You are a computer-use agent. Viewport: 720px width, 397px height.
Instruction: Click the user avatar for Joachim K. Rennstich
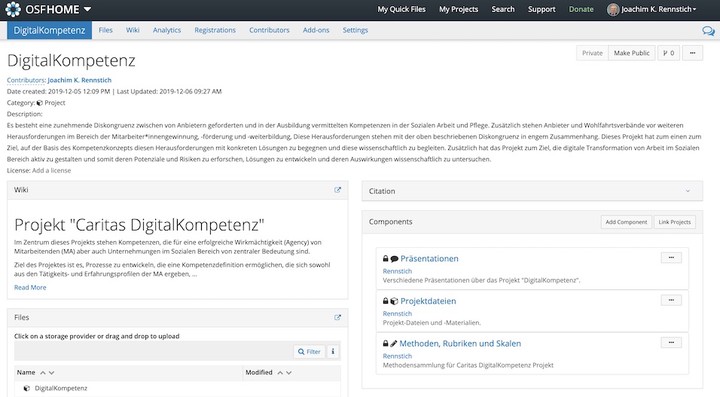pos(613,9)
